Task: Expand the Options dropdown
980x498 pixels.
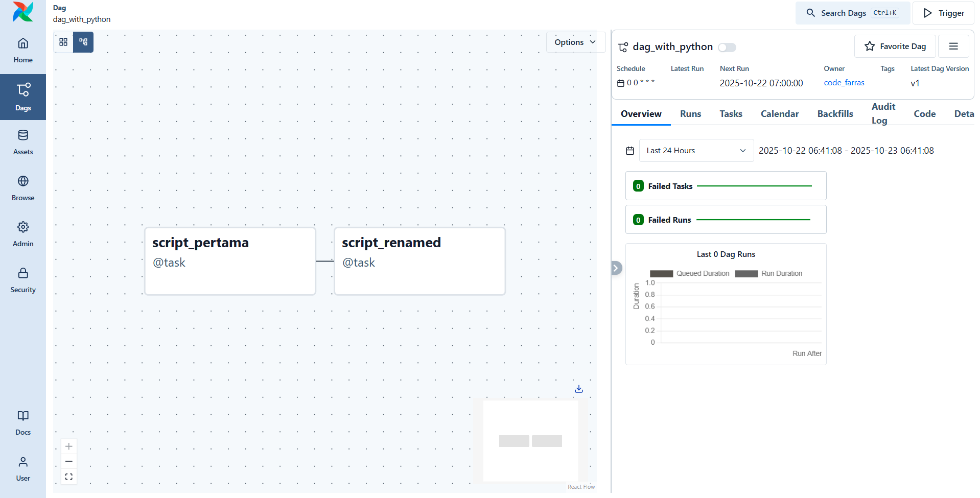Action: [x=575, y=42]
